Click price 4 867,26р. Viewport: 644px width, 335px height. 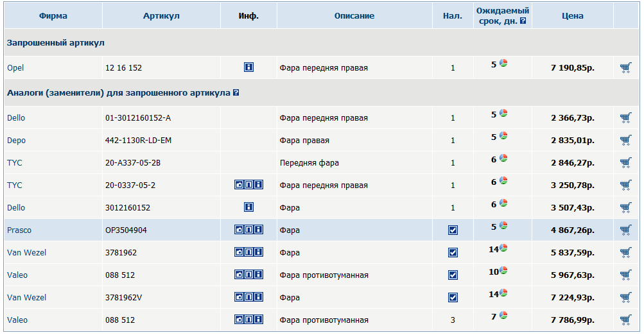[573, 230]
